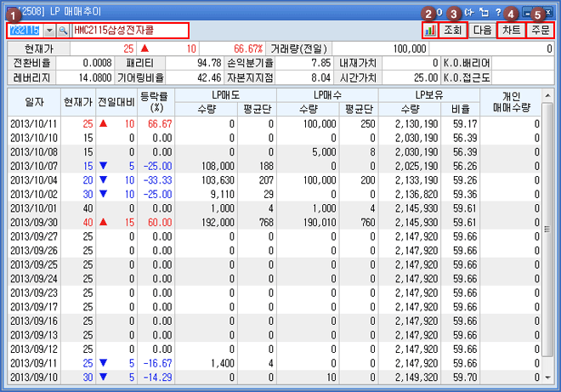Screen dimensions: 561x392
Task: Click scrollbar down arrow in table
Action: click(x=552, y=378)
